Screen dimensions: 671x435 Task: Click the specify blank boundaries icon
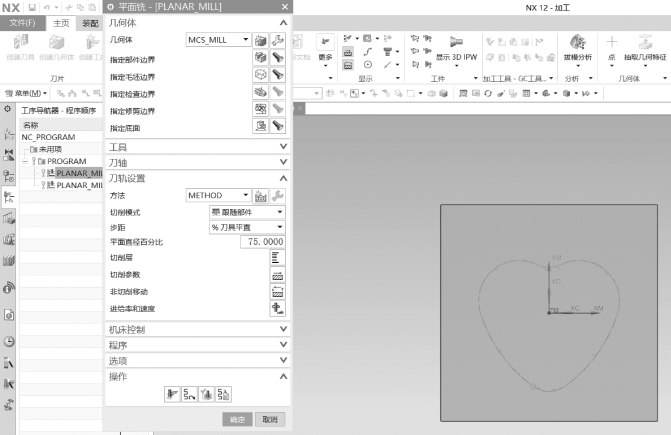[260, 75]
